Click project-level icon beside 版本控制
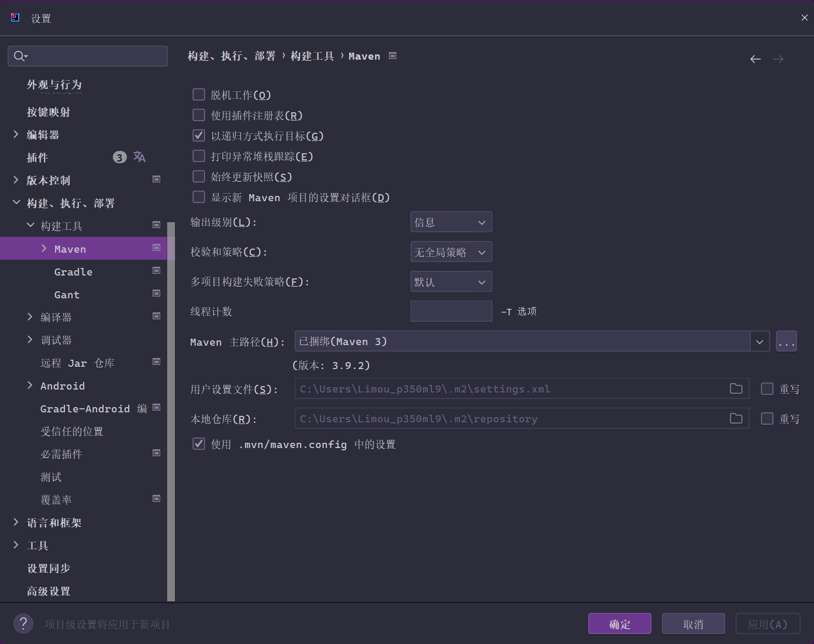The height and width of the screenshot is (644, 814). point(156,180)
